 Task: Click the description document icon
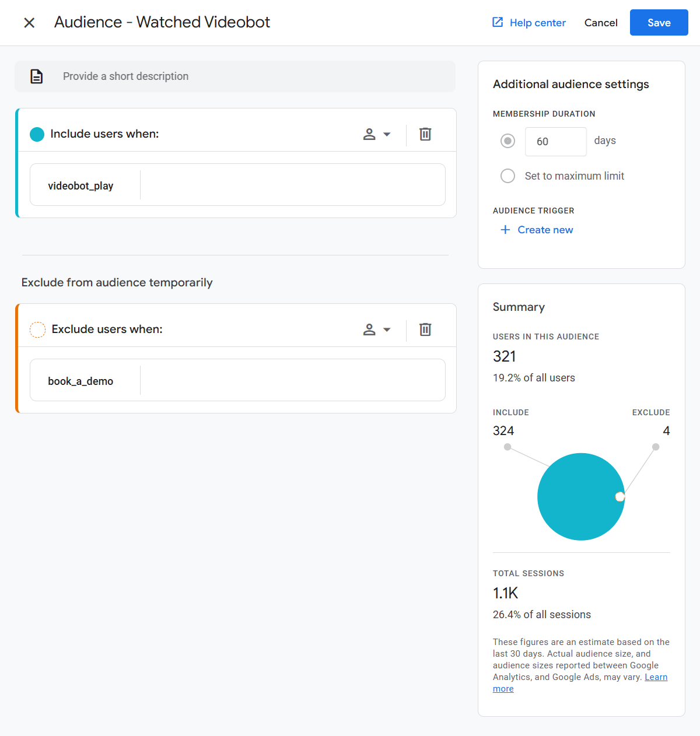point(37,76)
